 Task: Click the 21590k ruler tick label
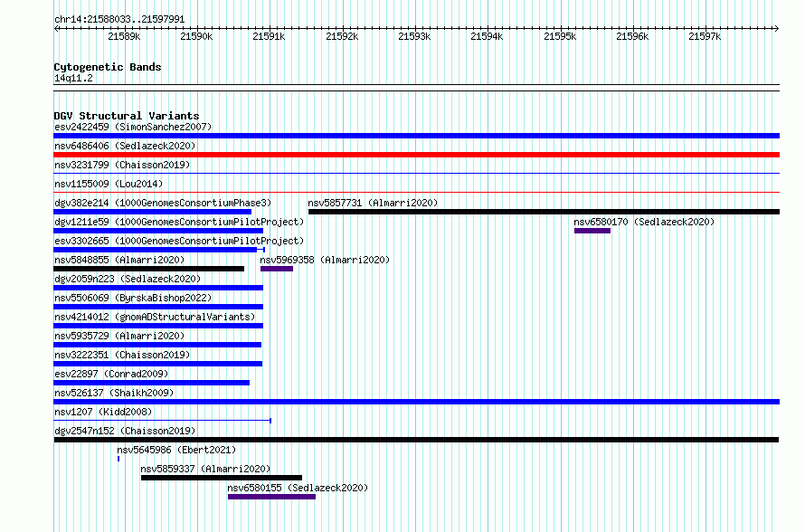[196, 36]
